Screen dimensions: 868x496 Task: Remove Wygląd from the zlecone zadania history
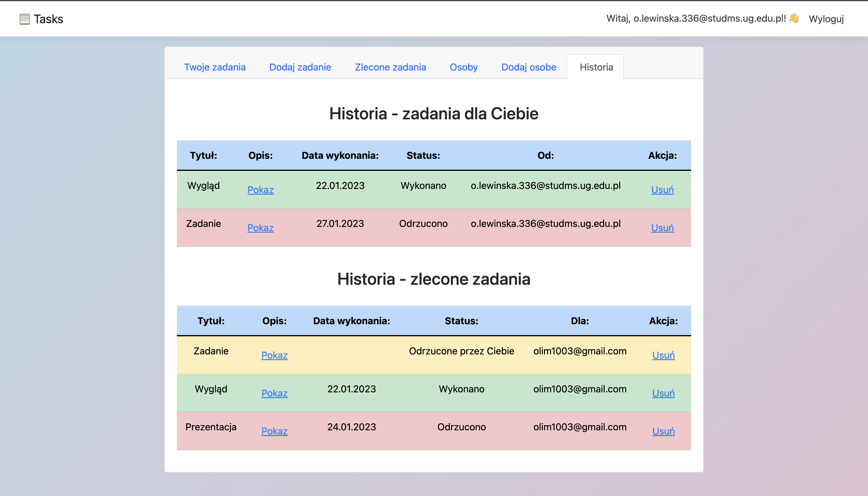[663, 393]
